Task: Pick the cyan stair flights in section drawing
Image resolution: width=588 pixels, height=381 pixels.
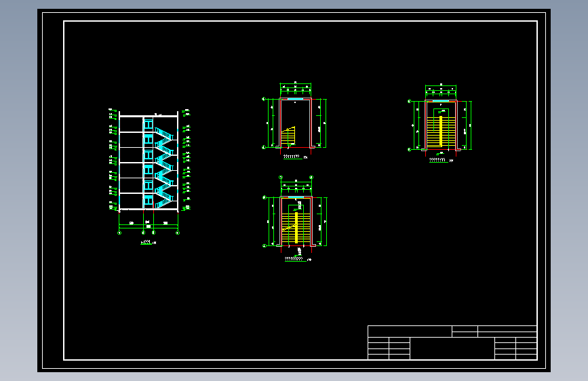Action: (164, 167)
